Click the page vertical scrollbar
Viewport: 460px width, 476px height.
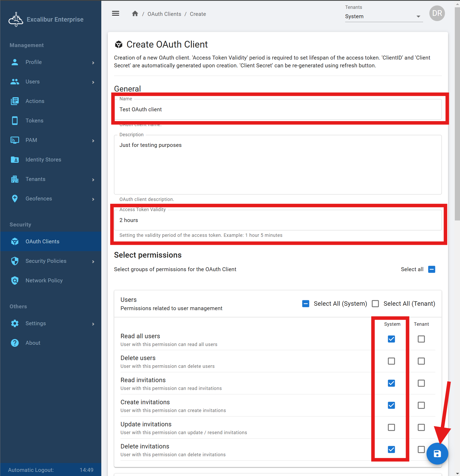coord(457,104)
